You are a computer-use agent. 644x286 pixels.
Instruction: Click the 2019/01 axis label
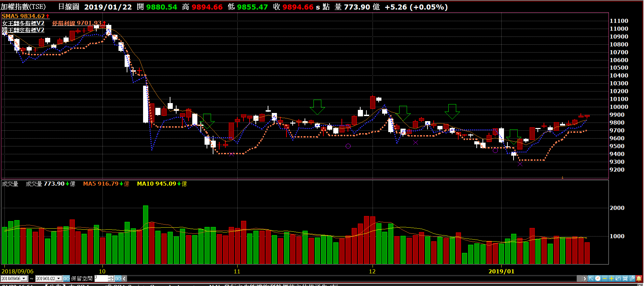[501, 271]
